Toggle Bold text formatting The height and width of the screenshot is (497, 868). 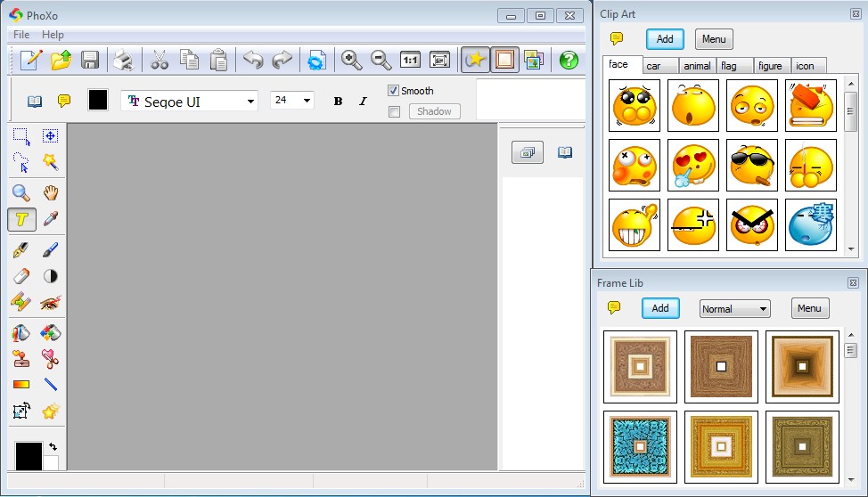338,101
